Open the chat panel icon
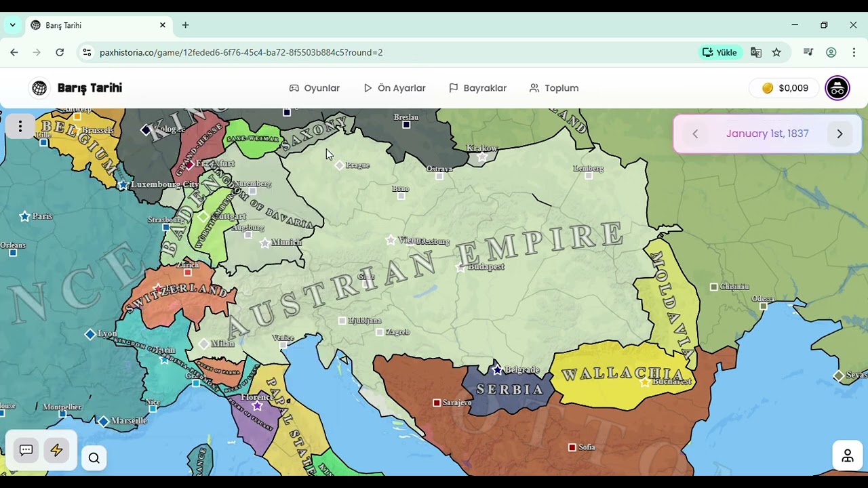This screenshot has height=488, width=868. [26, 450]
